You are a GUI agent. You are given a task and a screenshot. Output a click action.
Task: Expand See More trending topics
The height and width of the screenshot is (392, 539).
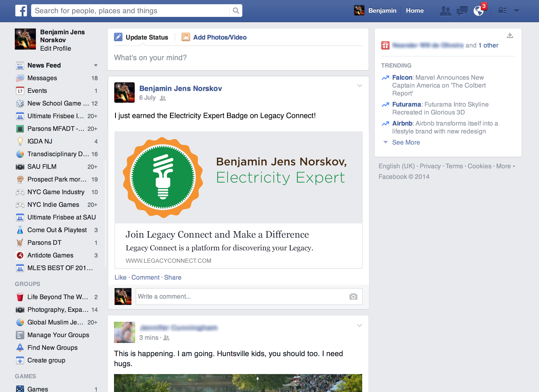click(x=406, y=142)
